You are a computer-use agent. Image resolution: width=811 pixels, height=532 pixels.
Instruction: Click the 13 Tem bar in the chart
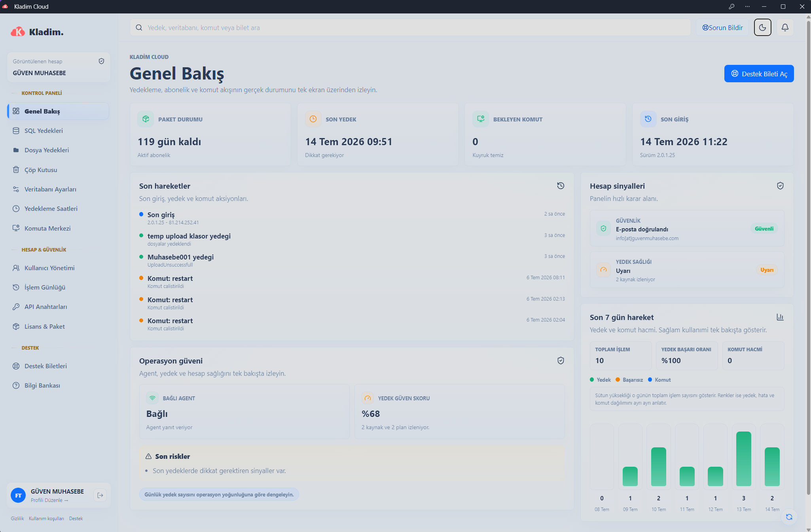(x=743, y=459)
